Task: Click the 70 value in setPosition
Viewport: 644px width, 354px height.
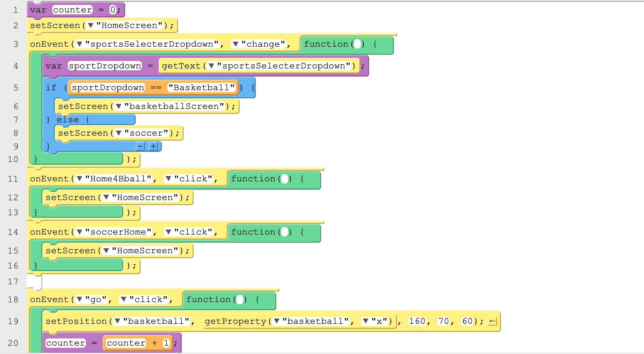Action: click(x=444, y=321)
